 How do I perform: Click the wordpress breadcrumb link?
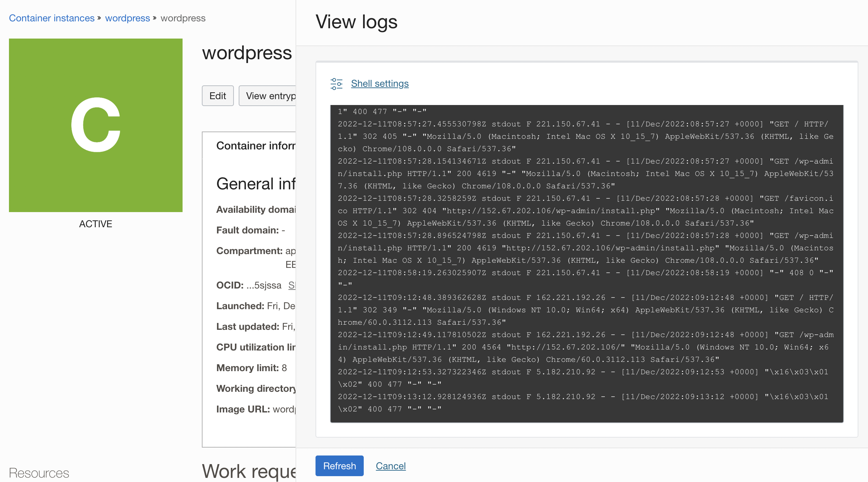point(127,18)
